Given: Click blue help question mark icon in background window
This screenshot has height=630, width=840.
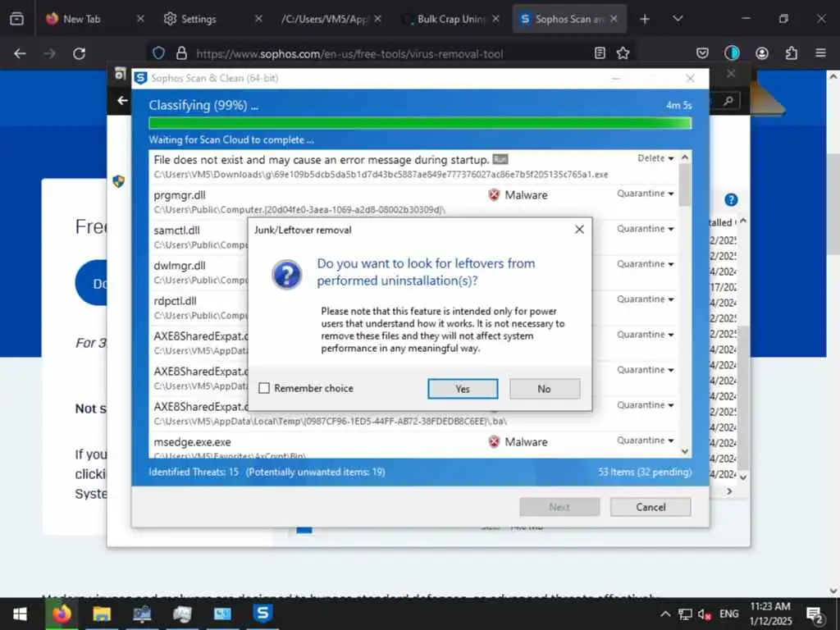Looking at the screenshot, I should (x=731, y=200).
